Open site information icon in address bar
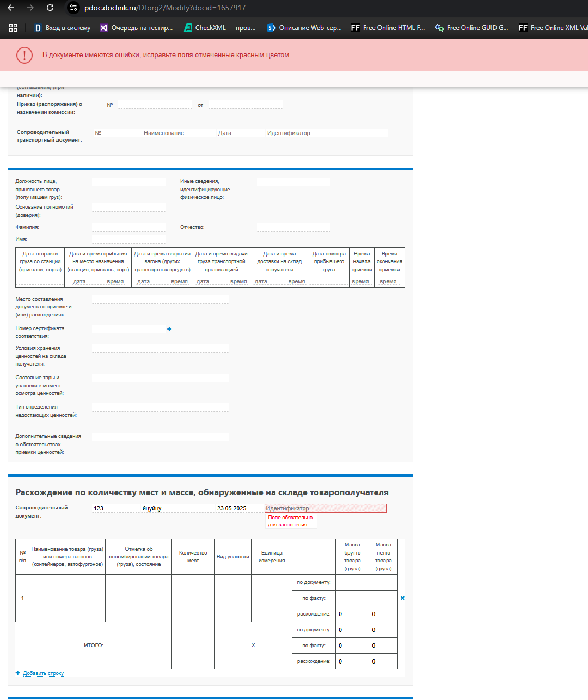588x700 pixels. pos(73,8)
